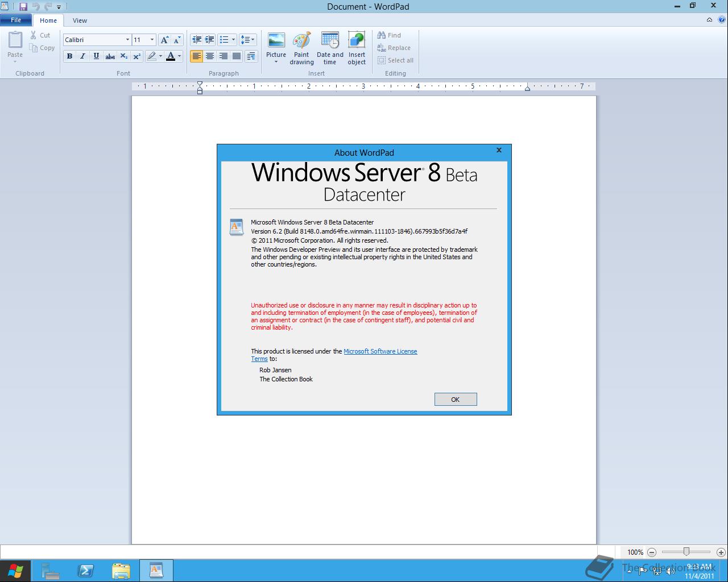Click the line spacing icon

(x=245, y=40)
